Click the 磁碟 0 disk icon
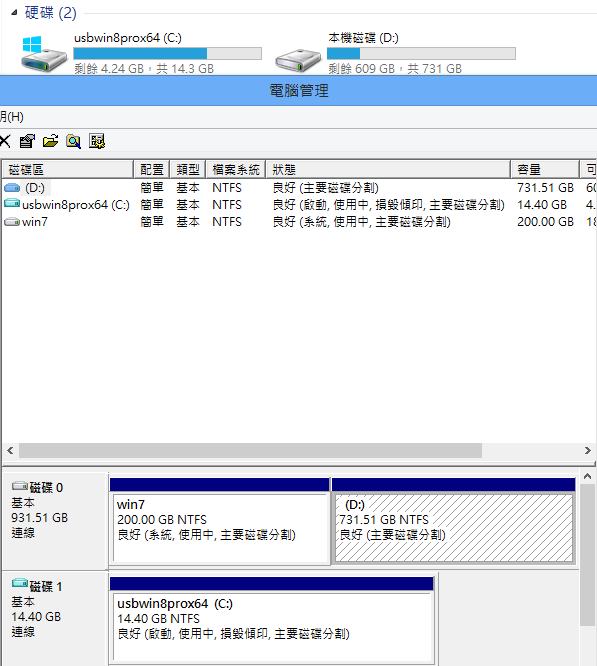Viewport: 597px width, 666px height. tap(20, 485)
